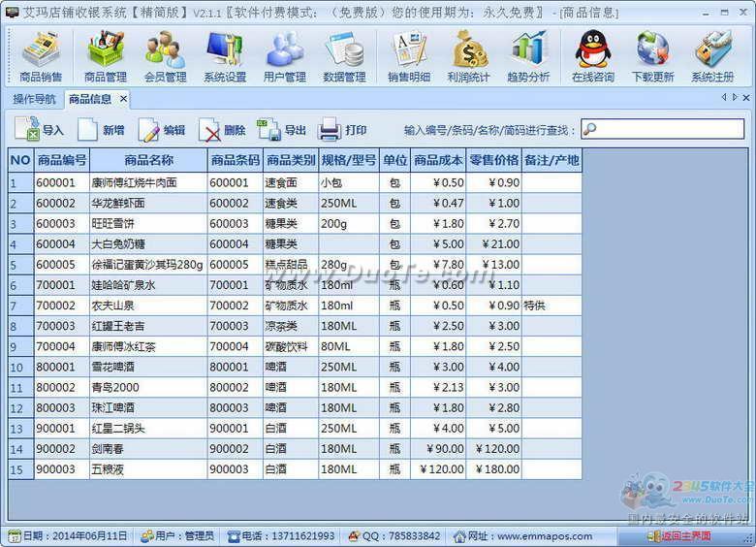
Task: Open the 会员管理 members icon
Action: pyautogui.click(x=165, y=54)
